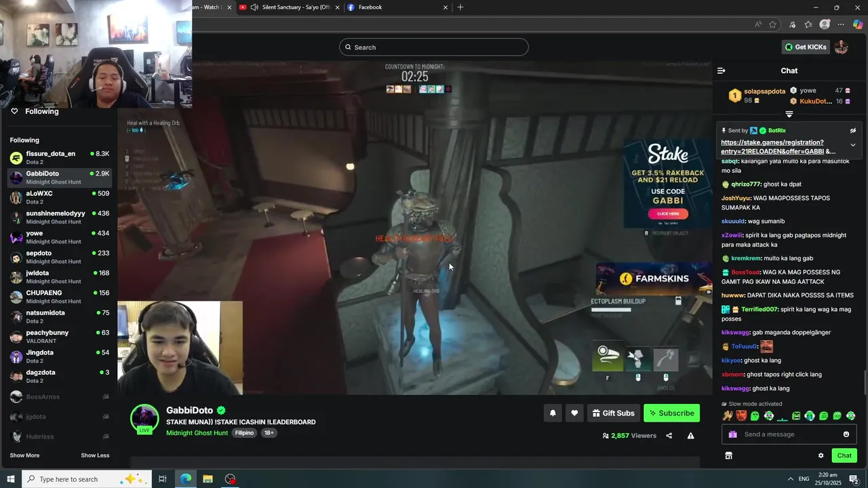Click the Read aloud icon in address bar

(758, 24)
